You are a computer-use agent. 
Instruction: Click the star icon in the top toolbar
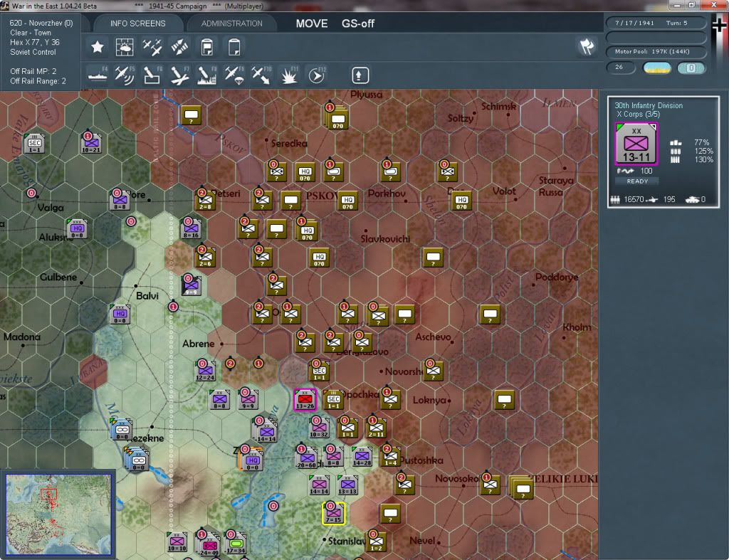pyautogui.click(x=97, y=47)
